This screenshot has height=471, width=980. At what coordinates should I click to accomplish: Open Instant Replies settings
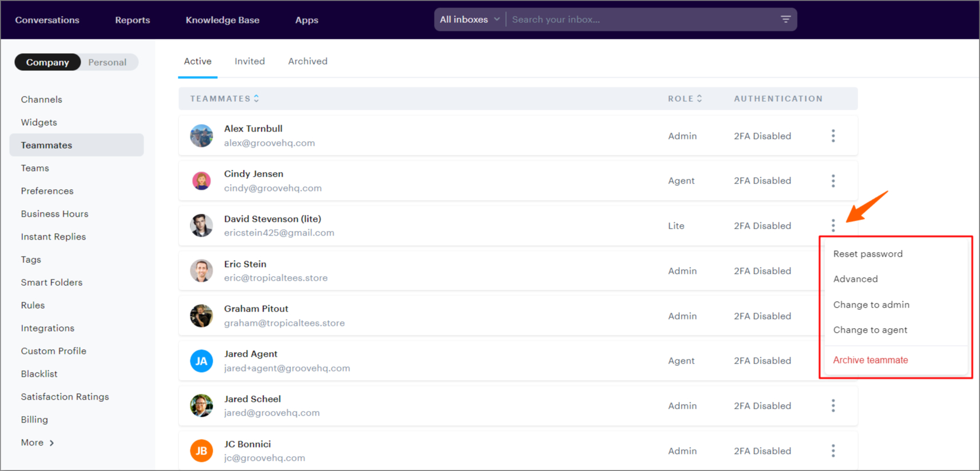pyautogui.click(x=54, y=237)
